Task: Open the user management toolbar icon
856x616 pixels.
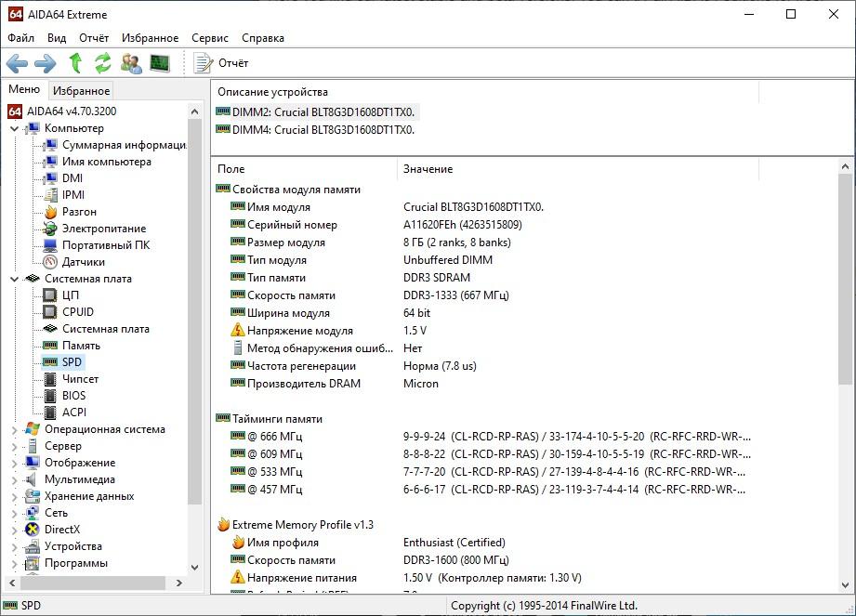Action: (x=131, y=63)
